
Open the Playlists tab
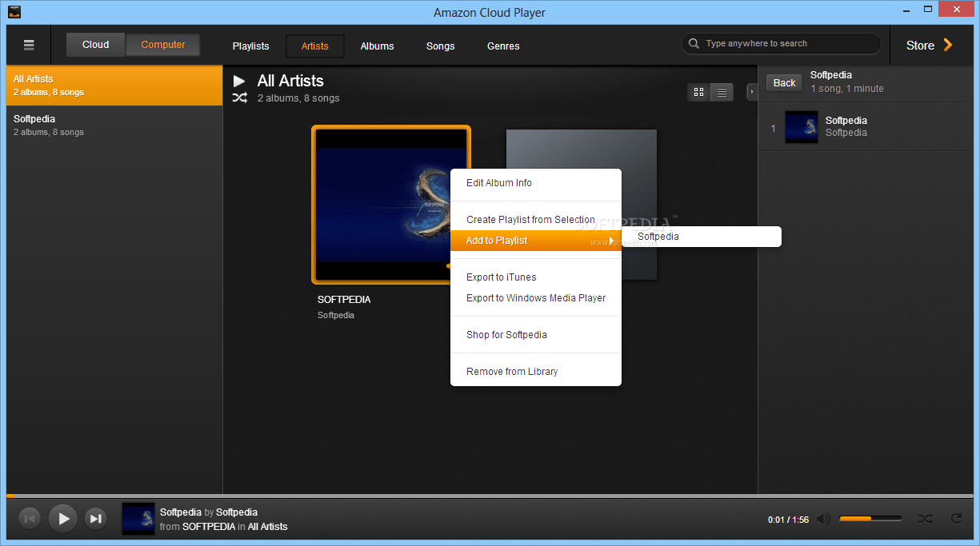pyautogui.click(x=250, y=46)
